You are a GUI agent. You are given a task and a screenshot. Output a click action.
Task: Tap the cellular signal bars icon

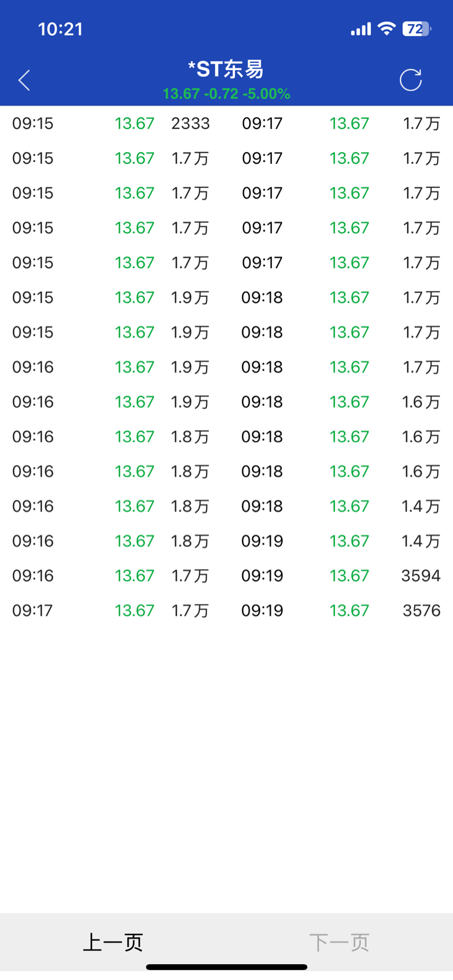(360, 29)
